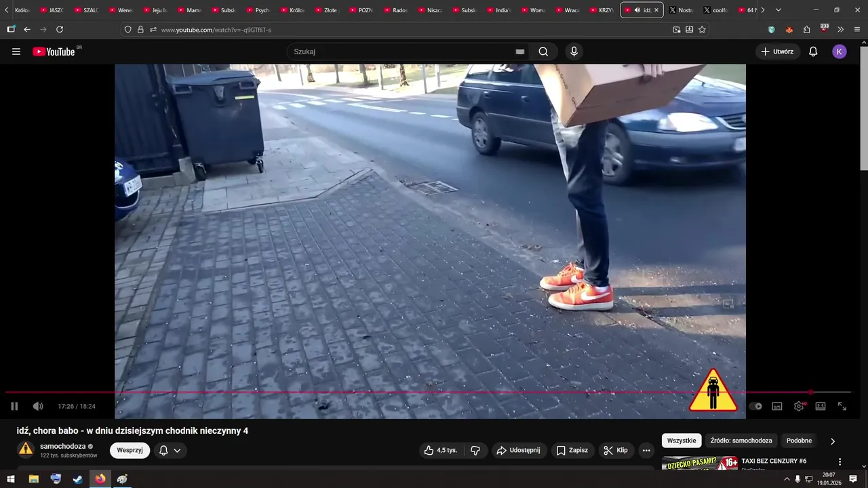Go back with the browser back arrow
This screenshot has width=868, height=488.
click(x=27, y=30)
